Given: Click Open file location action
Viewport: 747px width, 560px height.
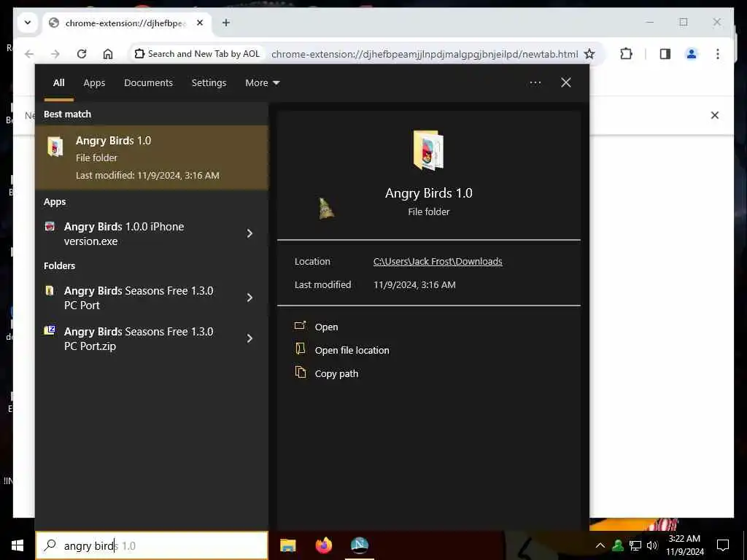Looking at the screenshot, I should (x=352, y=351).
